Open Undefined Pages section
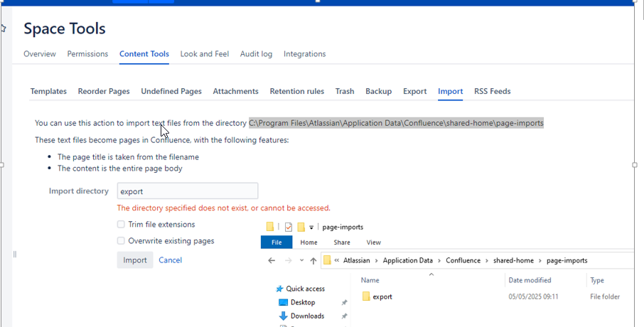Screen dimensions: 644x327 click(x=171, y=91)
